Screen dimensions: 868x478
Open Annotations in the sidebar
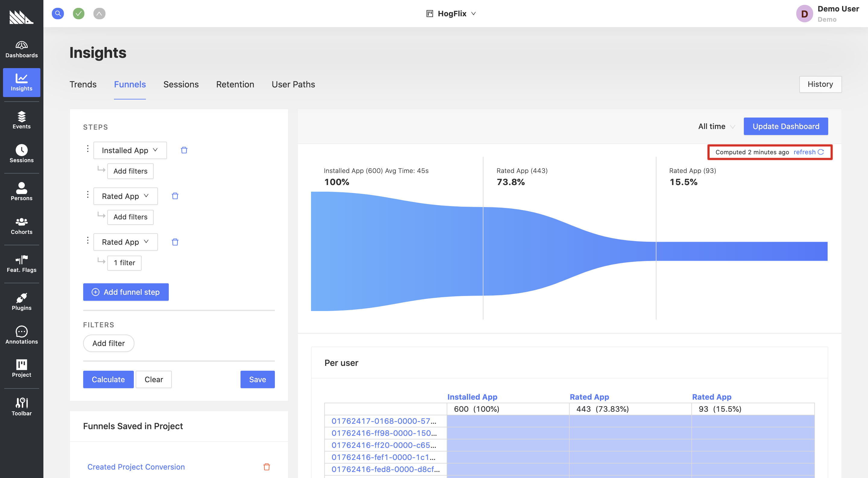[22, 335]
